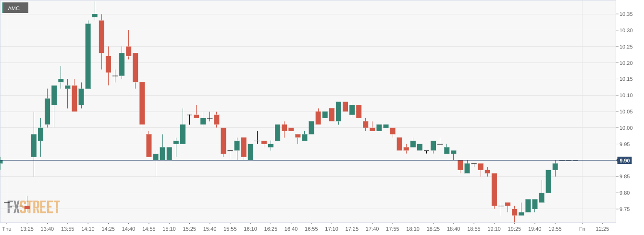Click the Fri date label on time axis
This screenshot has width=644, height=235.
pyautogui.click(x=582, y=229)
